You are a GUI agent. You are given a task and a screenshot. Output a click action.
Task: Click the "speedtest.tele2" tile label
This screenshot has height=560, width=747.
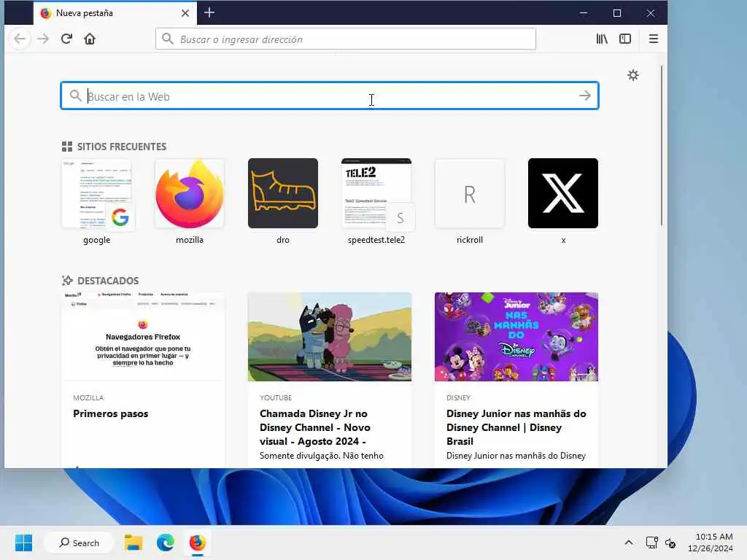point(376,240)
